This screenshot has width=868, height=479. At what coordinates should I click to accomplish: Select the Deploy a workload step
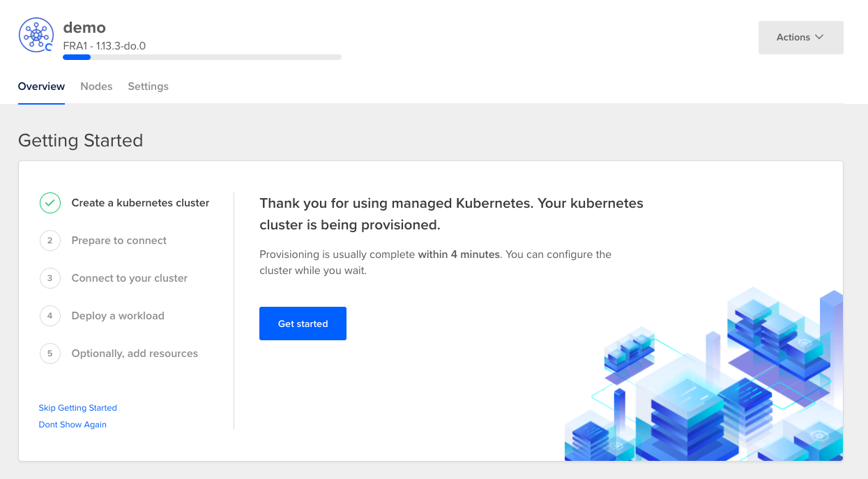[118, 316]
